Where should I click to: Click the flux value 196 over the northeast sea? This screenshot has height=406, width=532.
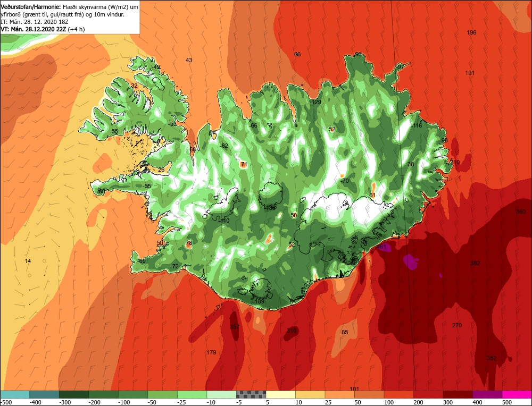[471, 32]
